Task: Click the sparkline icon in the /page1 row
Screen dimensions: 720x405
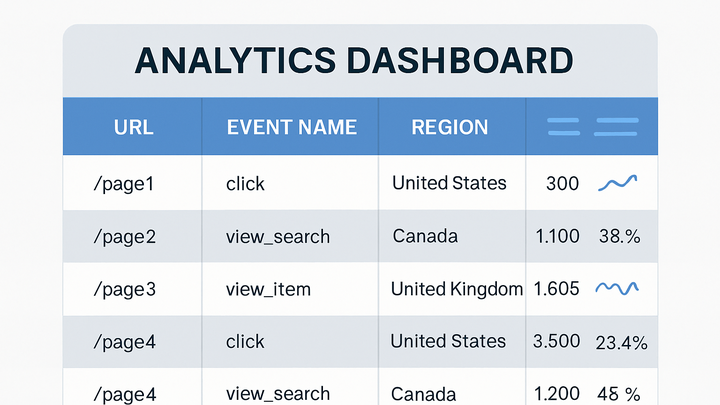Action: pos(618,183)
